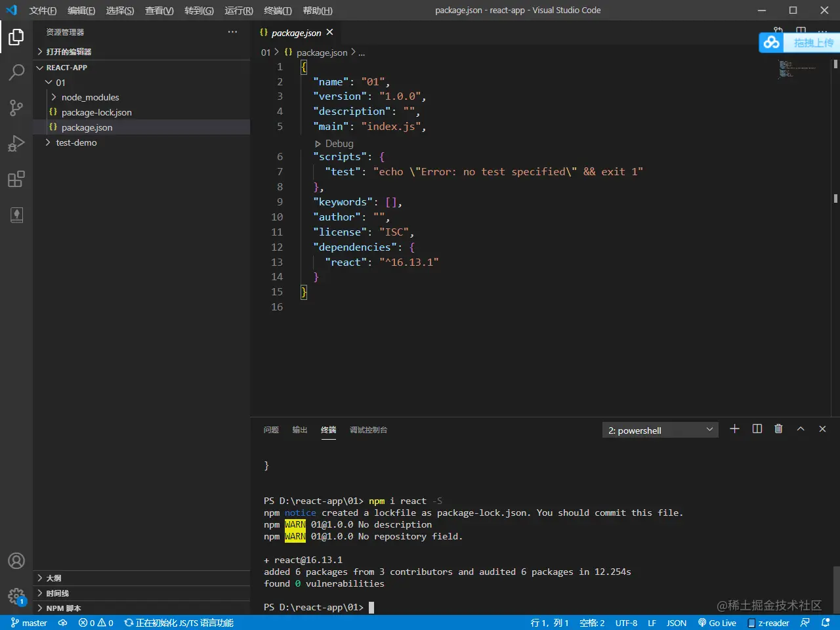
Task: Expand the test-demo folder
Action: point(76,142)
